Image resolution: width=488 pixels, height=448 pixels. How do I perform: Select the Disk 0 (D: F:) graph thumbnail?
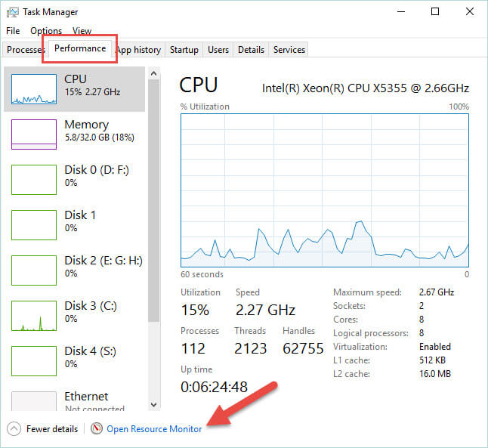[34, 180]
